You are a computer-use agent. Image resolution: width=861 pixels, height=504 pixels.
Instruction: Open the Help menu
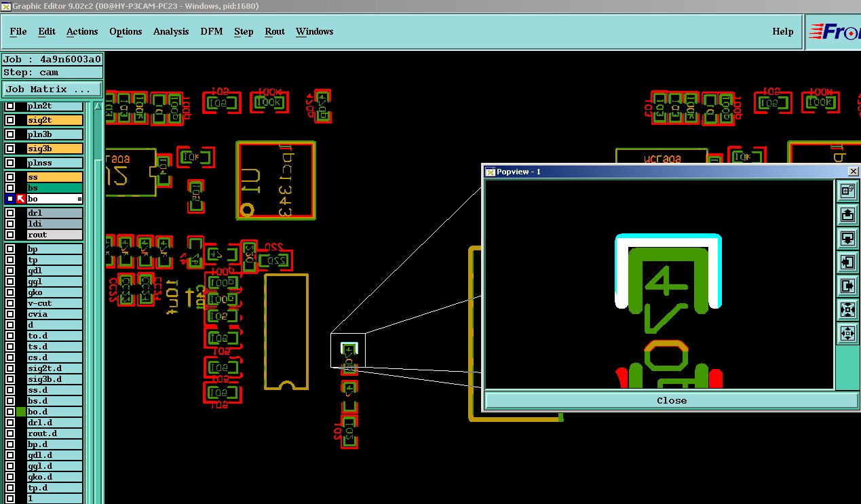pos(782,31)
